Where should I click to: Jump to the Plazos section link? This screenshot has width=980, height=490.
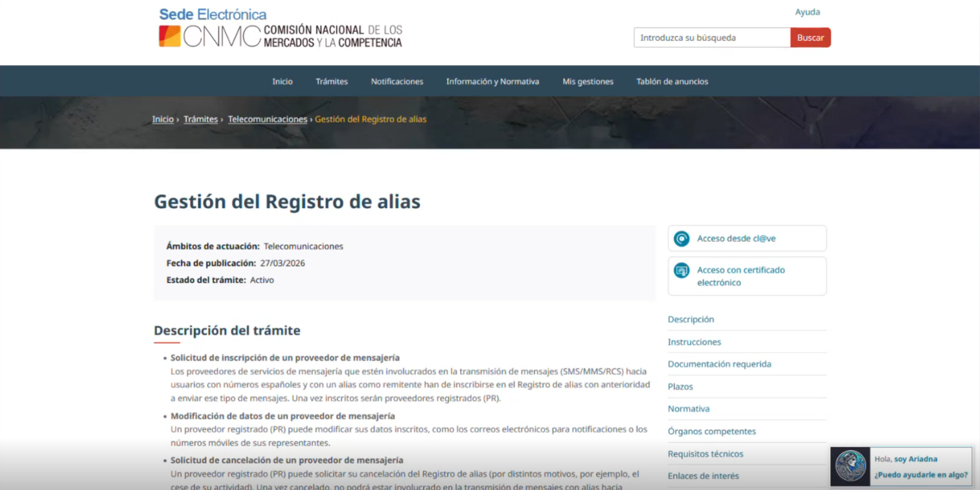coord(680,386)
